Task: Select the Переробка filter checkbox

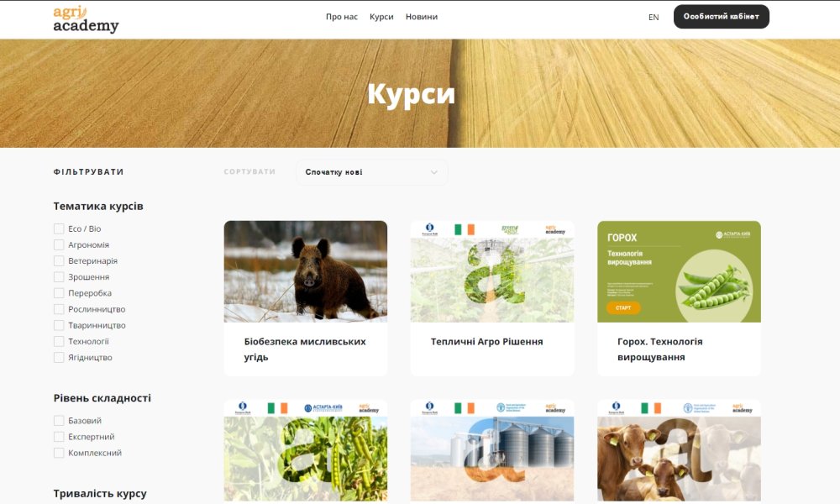Action: [x=59, y=293]
